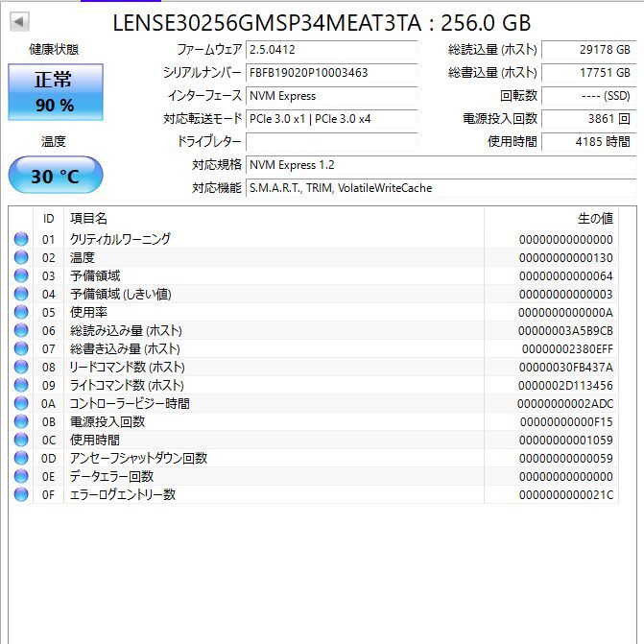Click raw value 0000000000064
Image resolution: width=644 pixels, height=644 pixels.
click(x=565, y=276)
